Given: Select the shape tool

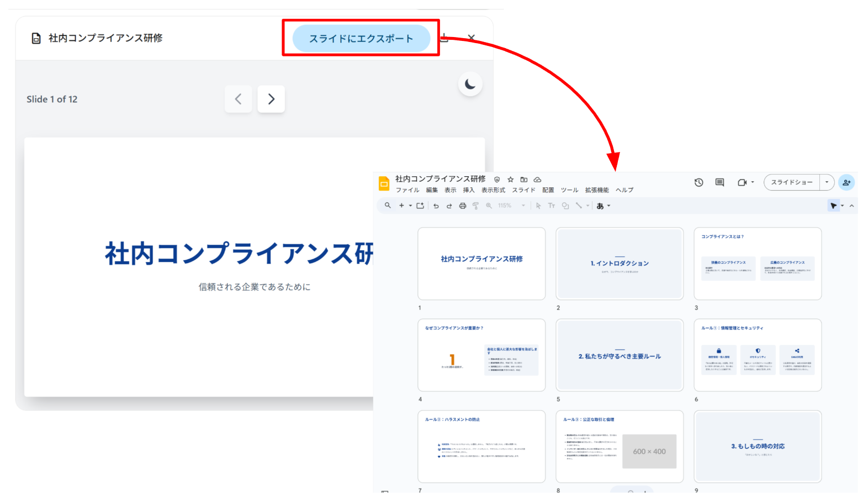Looking at the screenshot, I should click(565, 206).
